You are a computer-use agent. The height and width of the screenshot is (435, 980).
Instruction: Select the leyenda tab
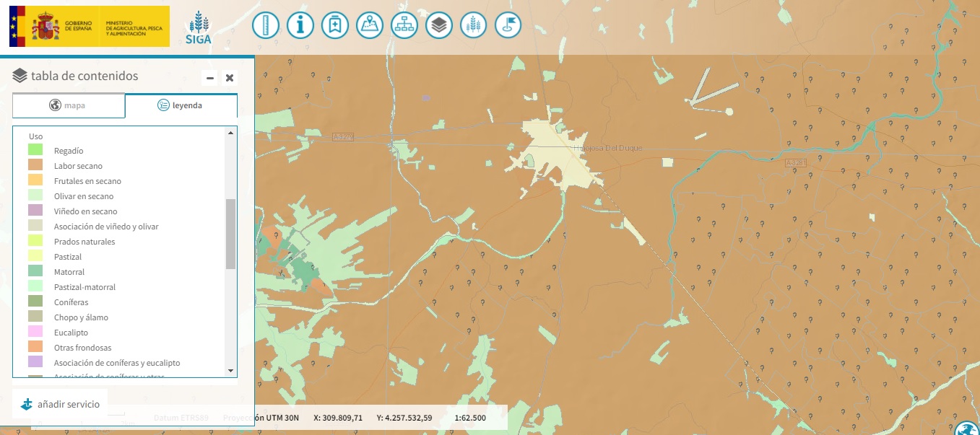(x=181, y=105)
